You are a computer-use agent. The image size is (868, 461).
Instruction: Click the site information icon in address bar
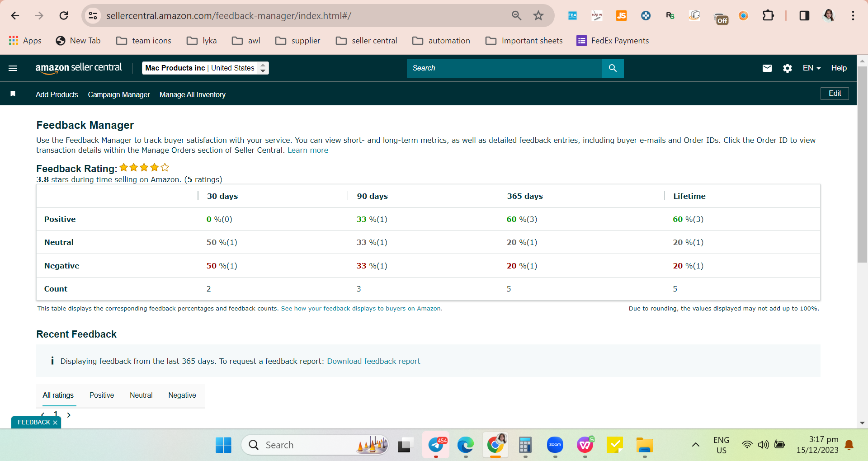click(93, 16)
